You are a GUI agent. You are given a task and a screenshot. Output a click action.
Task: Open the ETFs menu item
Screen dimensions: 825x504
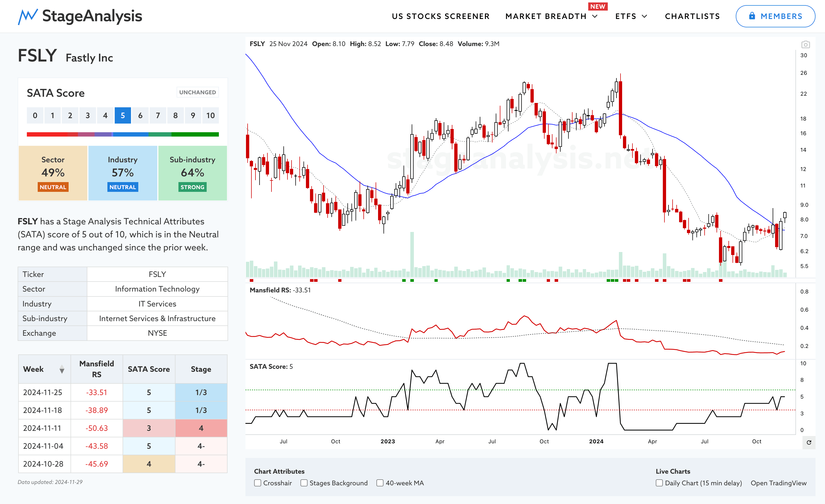[x=625, y=16]
